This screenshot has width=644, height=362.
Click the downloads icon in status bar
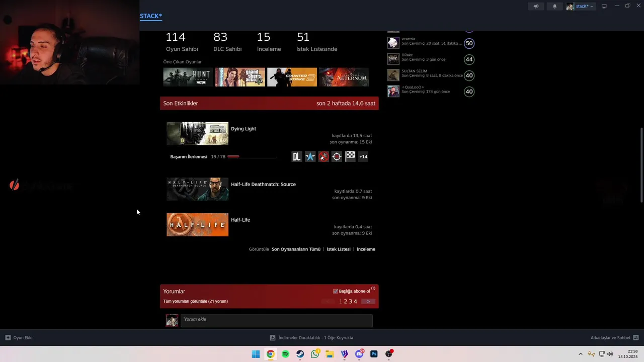pos(273,338)
